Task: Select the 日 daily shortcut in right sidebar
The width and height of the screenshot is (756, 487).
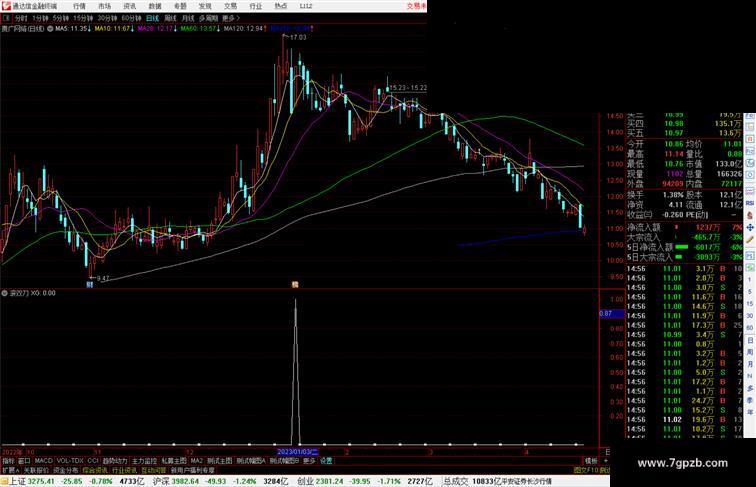Action: (750, 340)
